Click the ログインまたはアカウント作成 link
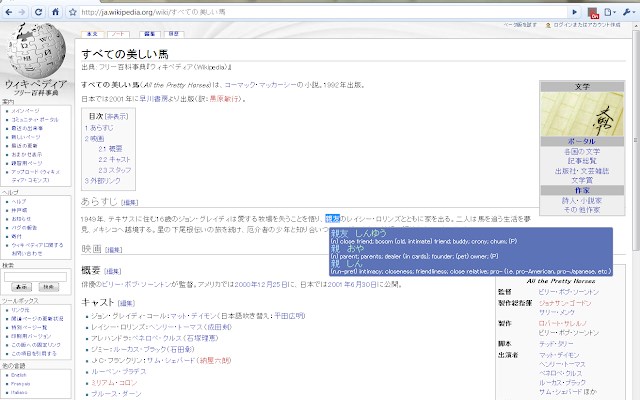 pos(587,25)
